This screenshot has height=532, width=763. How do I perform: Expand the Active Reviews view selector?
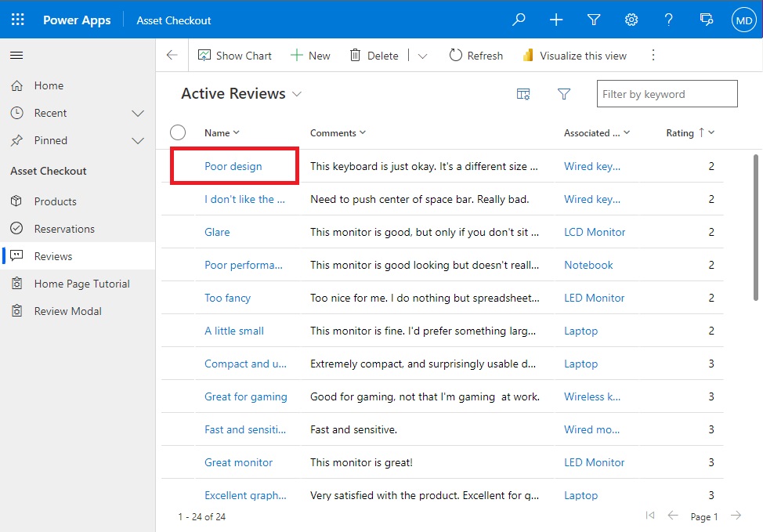pyautogui.click(x=297, y=93)
